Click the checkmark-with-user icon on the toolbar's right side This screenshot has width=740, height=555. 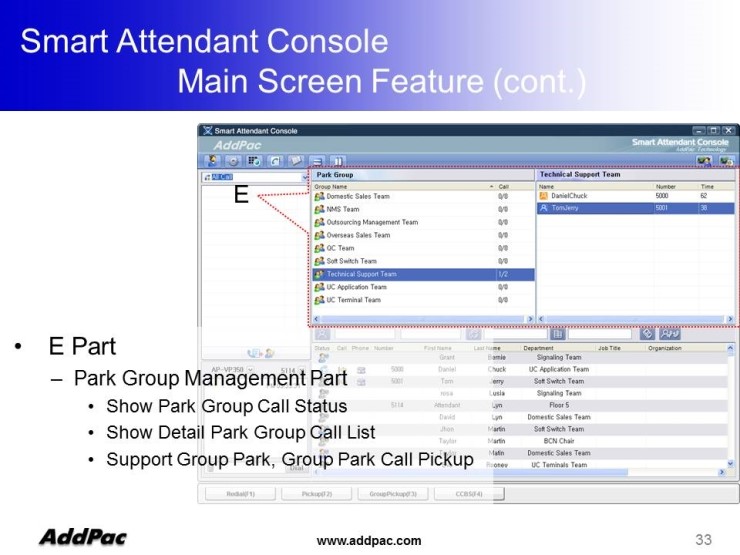[x=704, y=161]
